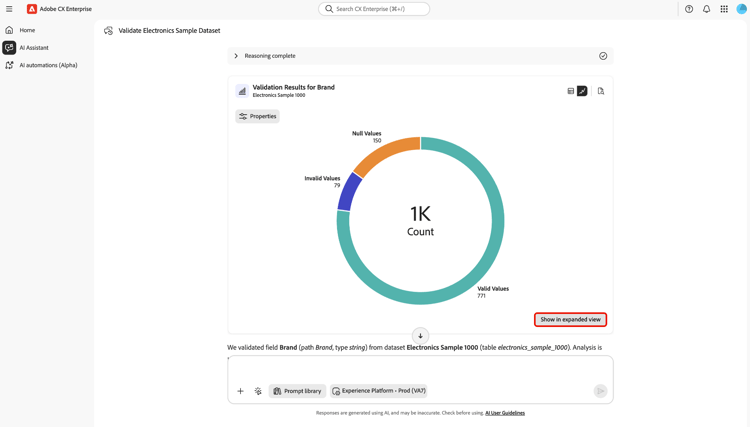Open the Experience Platform - Prod sandbox selector
The image size is (750, 427).
pos(378,391)
